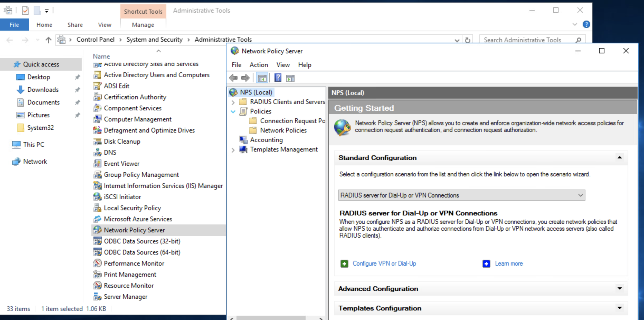
Task: Click the blue help icon in NPS toolbar
Action: click(278, 78)
